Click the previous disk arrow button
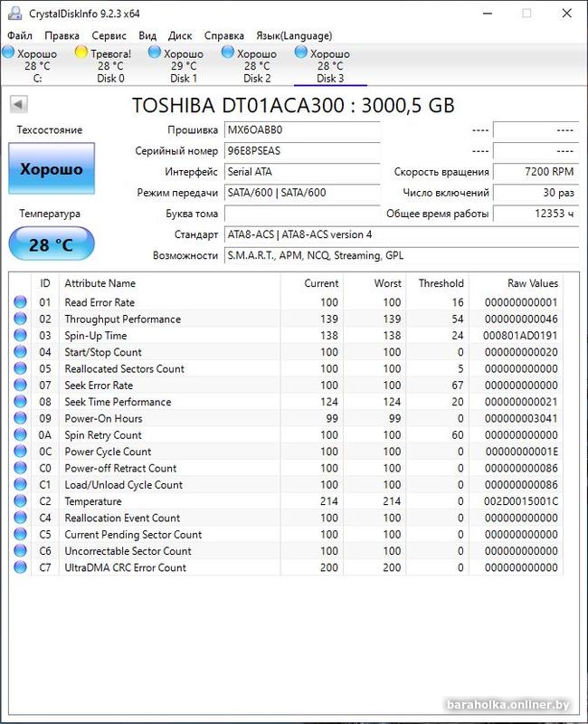This screenshot has width=588, height=724. (17, 104)
